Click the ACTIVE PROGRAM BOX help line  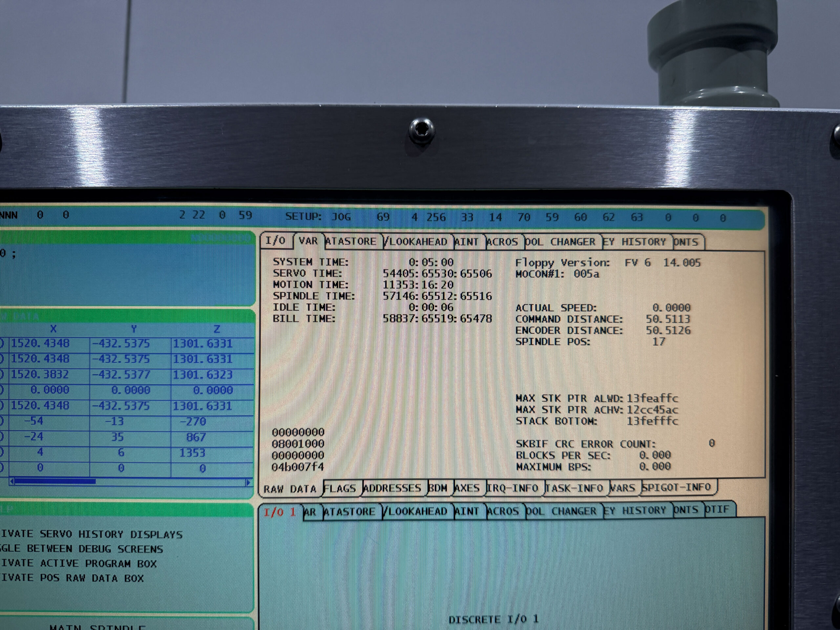(x=79, y=563)
